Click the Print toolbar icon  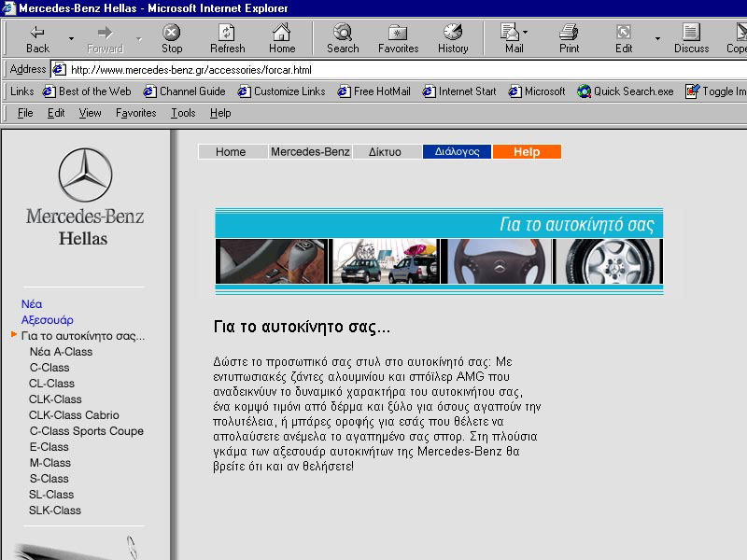[570, 33]
